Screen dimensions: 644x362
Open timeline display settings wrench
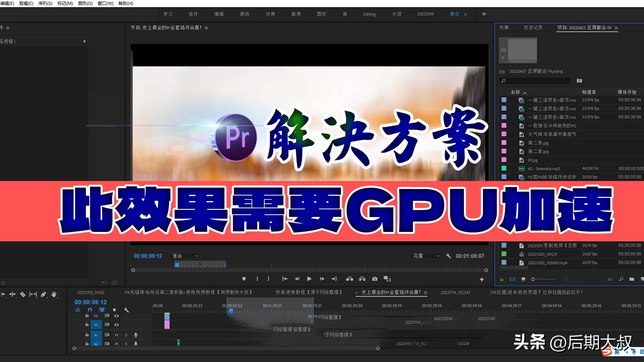126,310
